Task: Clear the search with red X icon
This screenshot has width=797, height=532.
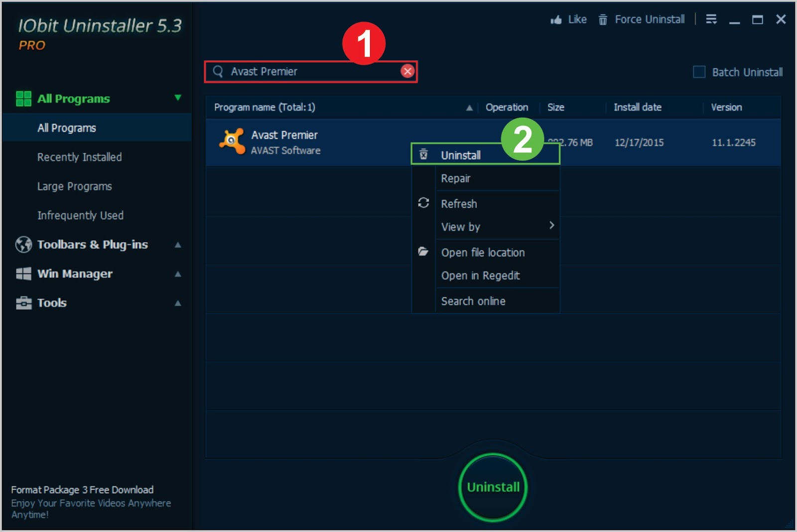Action: (x=407, y=71)
